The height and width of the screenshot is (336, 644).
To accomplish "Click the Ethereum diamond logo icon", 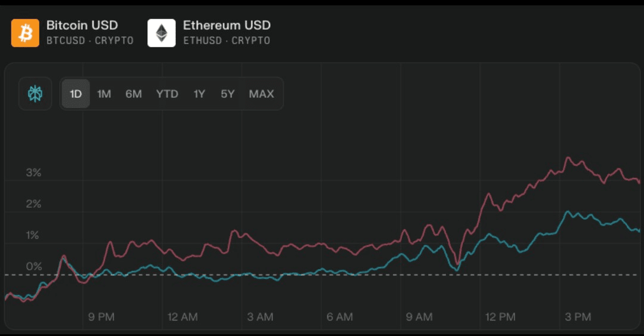I will [x=162, y=33].
